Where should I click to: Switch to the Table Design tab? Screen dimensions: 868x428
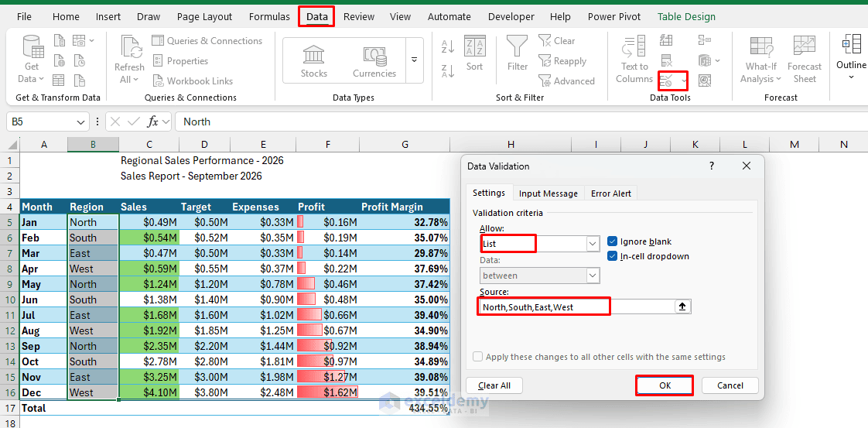tap(686, 16)
